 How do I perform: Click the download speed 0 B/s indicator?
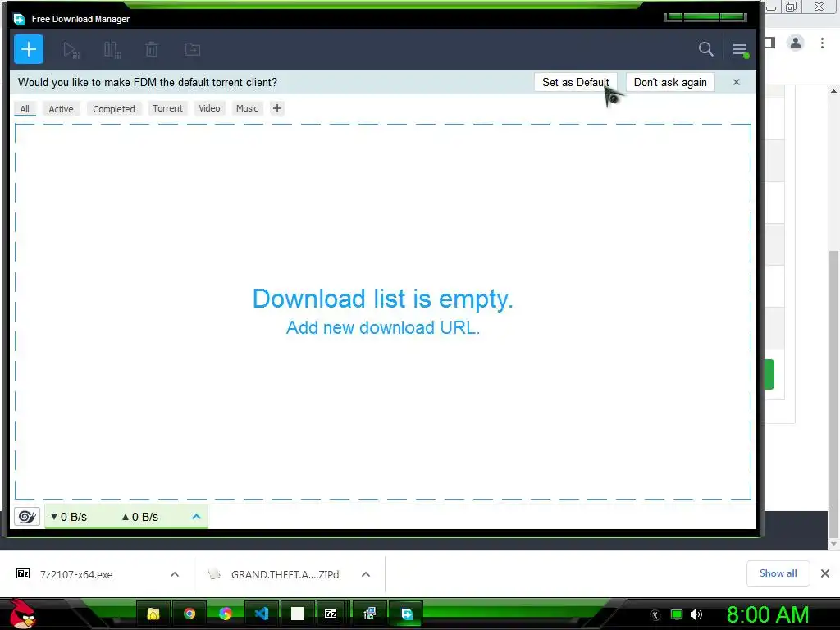click(x=69, y=517)
